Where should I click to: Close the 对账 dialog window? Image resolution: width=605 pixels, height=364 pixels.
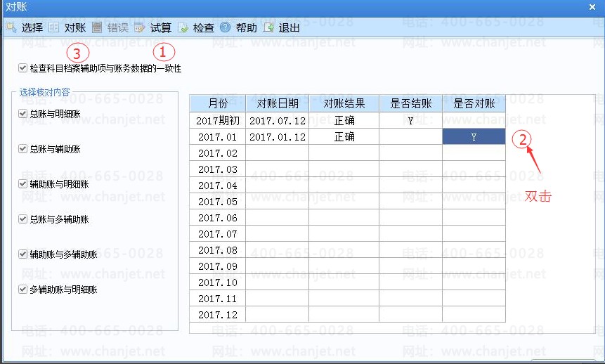592,7
